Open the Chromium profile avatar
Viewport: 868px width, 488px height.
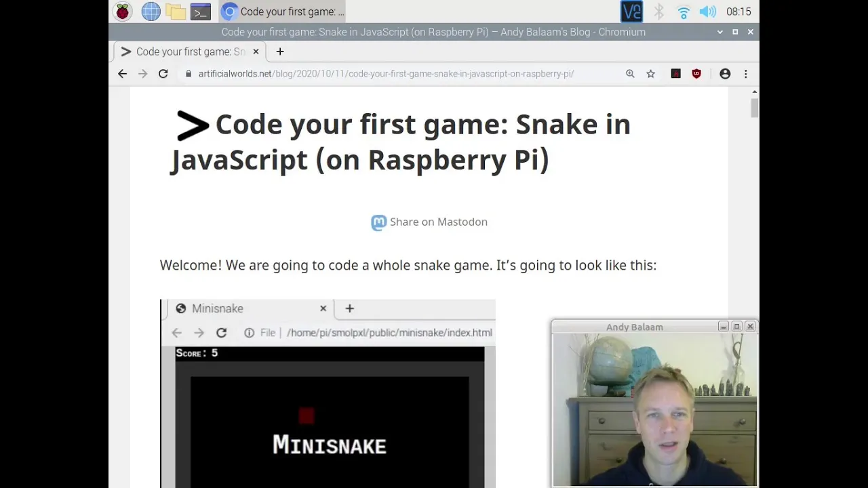click(x=725, y=74)
